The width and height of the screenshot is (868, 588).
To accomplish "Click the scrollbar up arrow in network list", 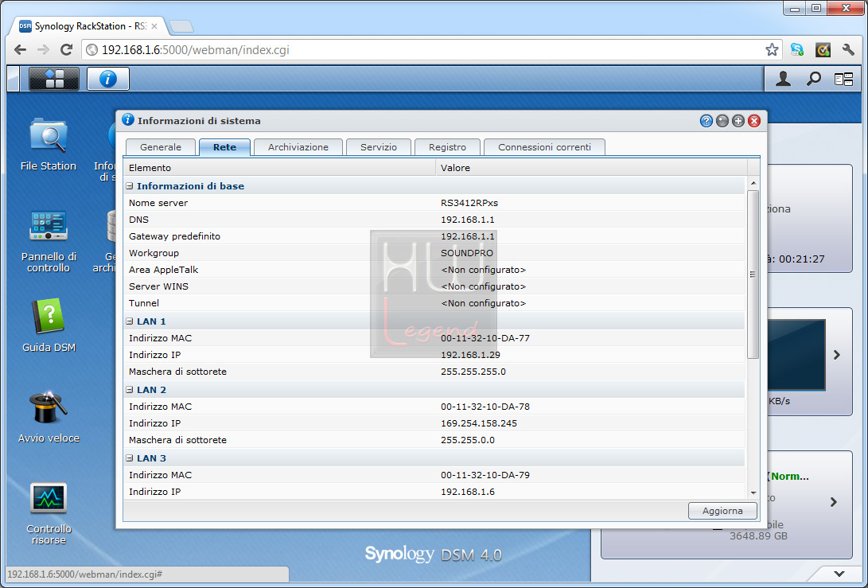I will pos(753,183).
